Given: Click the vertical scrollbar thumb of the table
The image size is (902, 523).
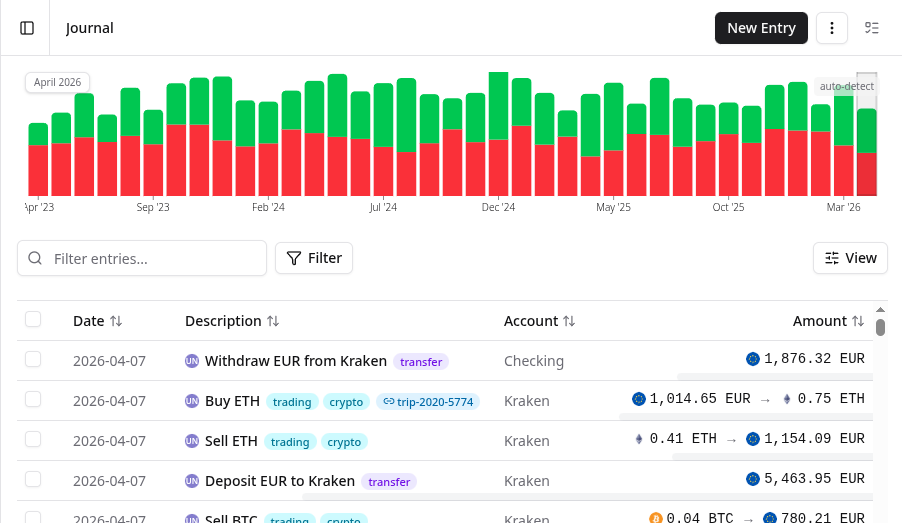Looking at the screenshot, I should [880, 327].
